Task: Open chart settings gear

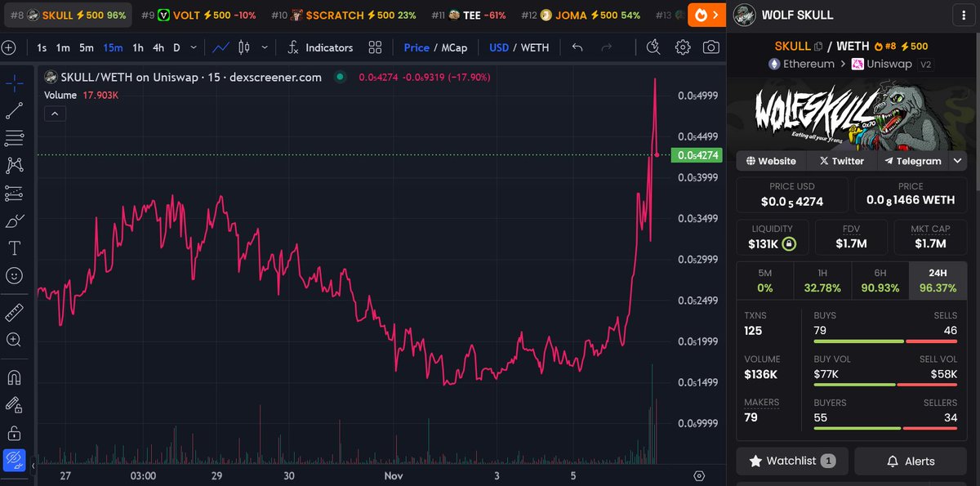Action: [683, 47]
